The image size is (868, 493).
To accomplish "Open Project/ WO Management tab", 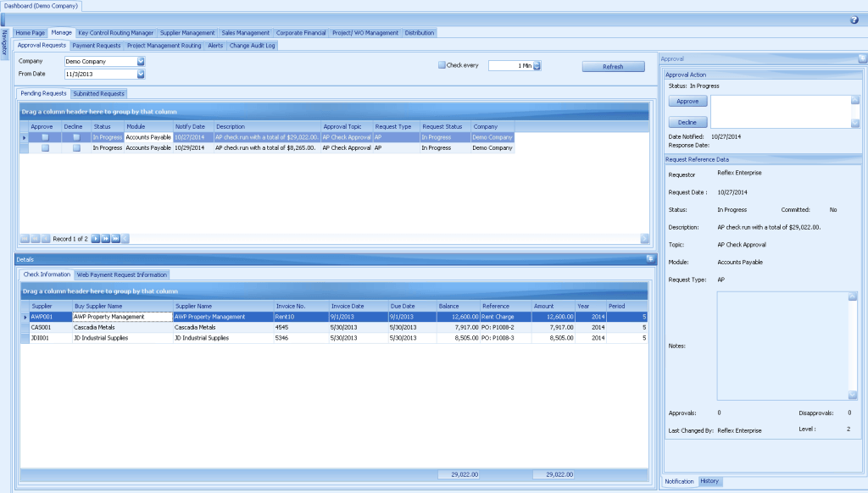I will coord(364,33).
